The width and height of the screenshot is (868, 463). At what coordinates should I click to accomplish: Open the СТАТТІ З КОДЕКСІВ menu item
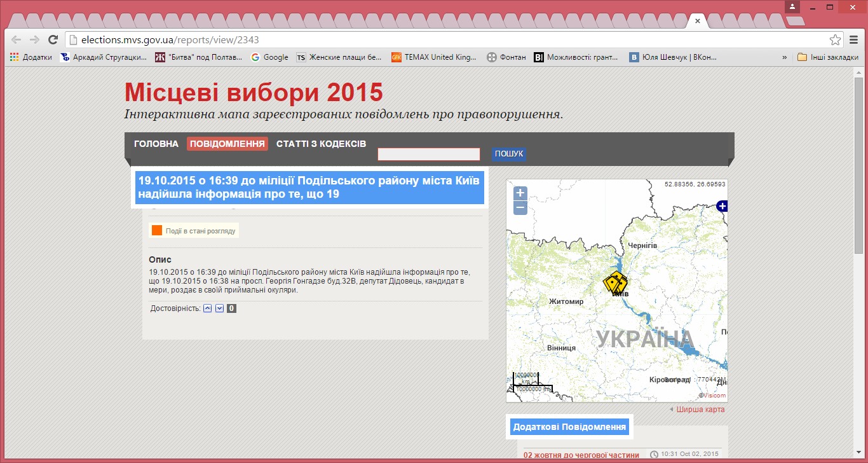click(321, 144)
